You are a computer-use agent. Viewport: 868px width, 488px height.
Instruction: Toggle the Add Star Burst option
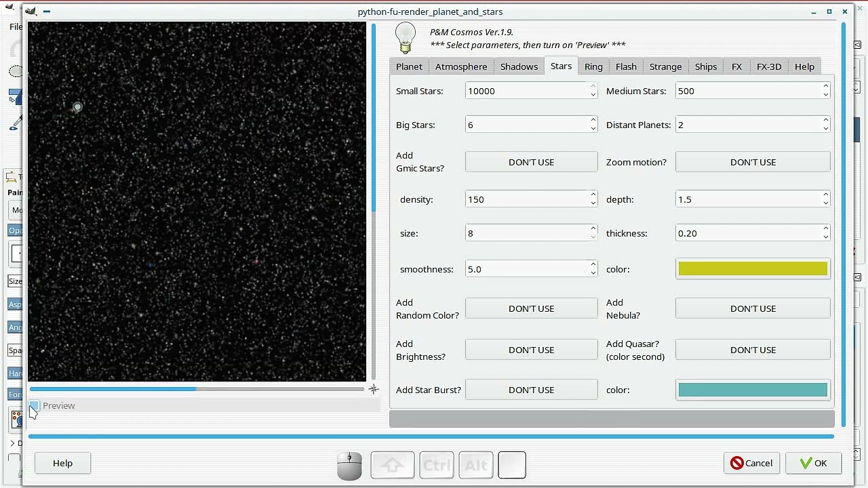pyautogui.click(x=531, y=390)
